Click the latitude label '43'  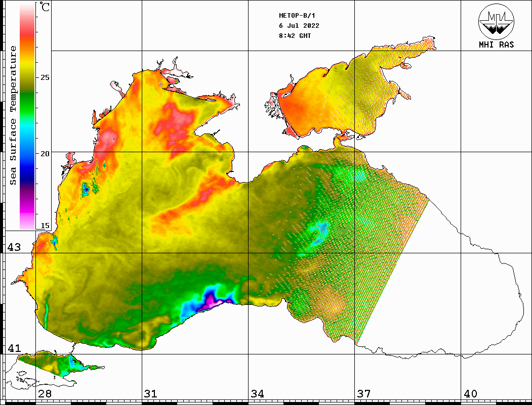point(14,247)
